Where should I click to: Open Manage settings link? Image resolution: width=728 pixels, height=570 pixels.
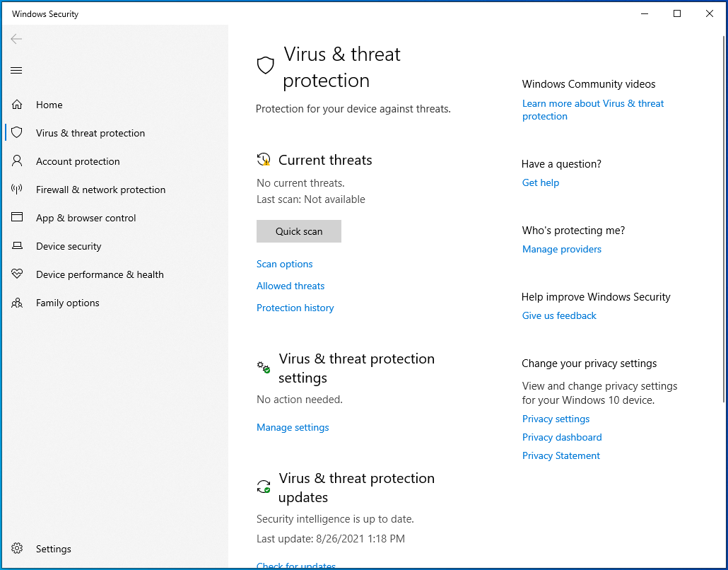tap(293, 427)
